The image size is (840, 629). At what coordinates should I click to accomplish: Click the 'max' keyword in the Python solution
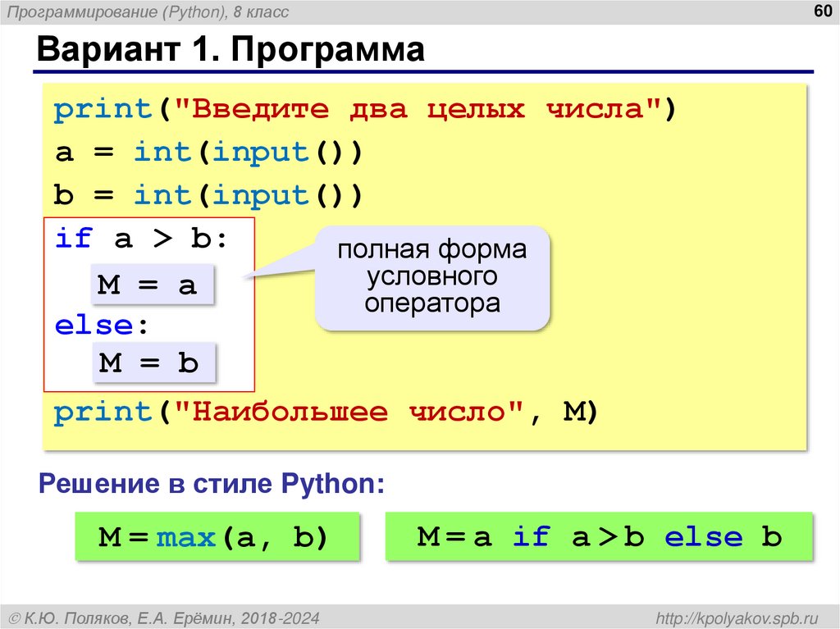[187, 536]
